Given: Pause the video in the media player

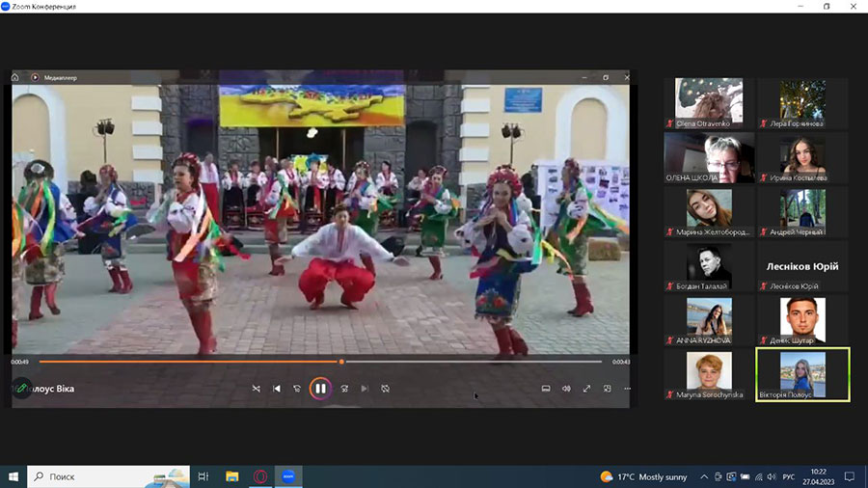Looking at the screenshot, I should (x=320, y=389).
